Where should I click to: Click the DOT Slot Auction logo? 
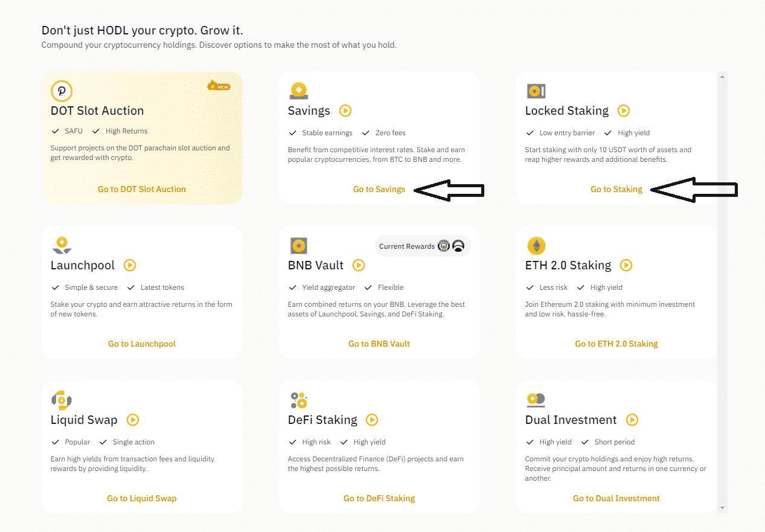tap(62, 91)
